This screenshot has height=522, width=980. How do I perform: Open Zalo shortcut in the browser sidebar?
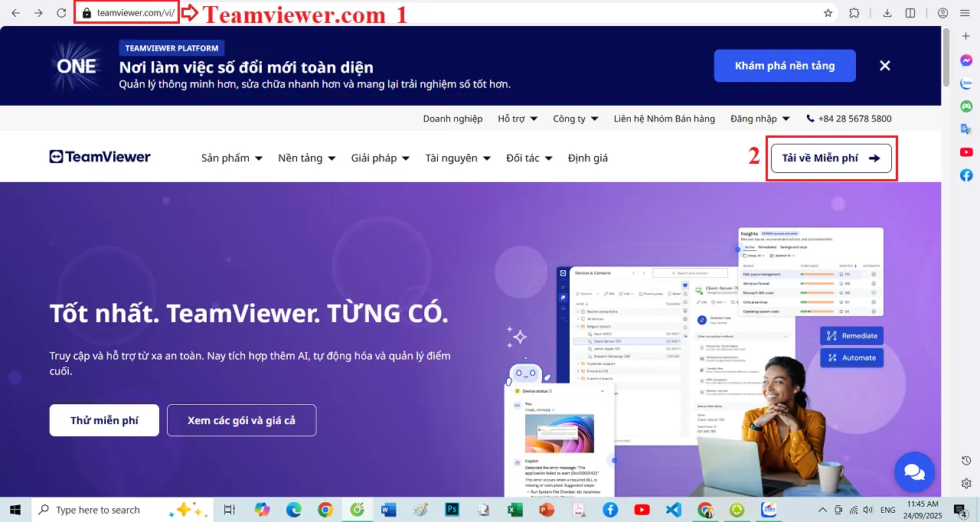(966, 83)
